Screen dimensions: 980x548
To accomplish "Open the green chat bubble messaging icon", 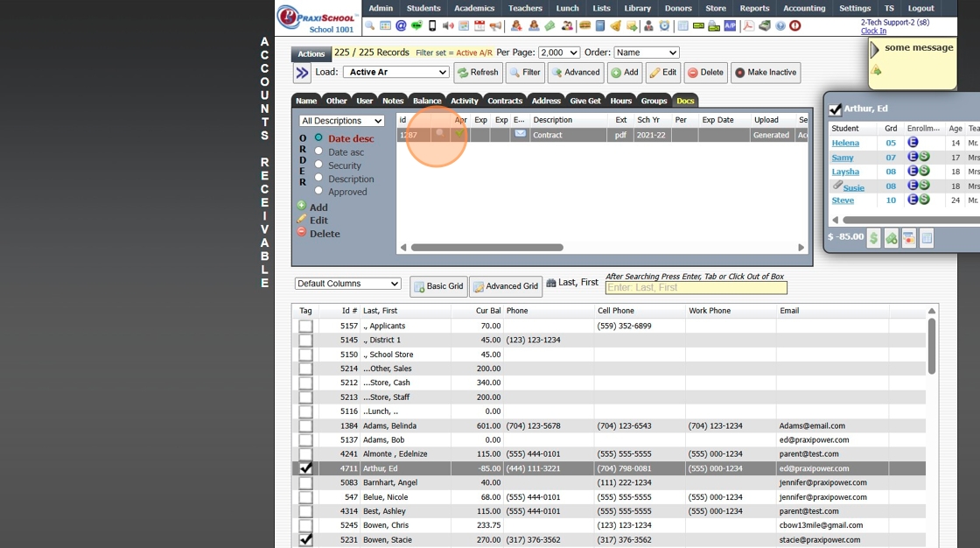I will [416, 25].
